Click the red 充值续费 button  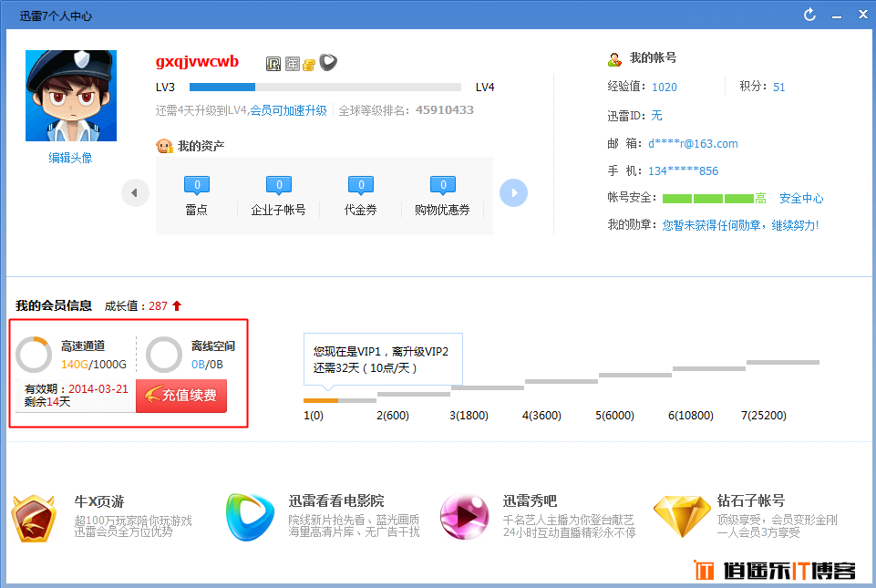[181, 396]
